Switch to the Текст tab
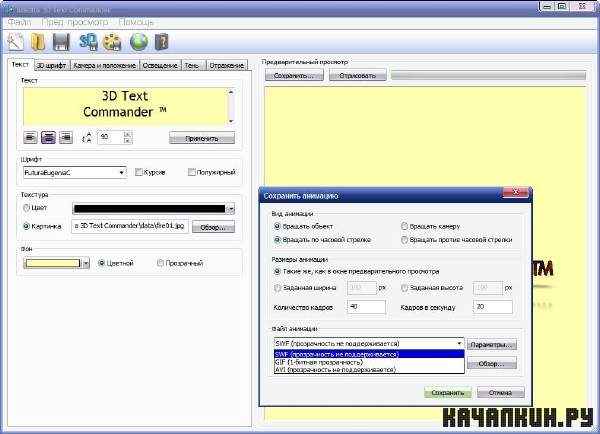This screenshot has width=600, height=434. pyautogui.click(x=20, y=64)
